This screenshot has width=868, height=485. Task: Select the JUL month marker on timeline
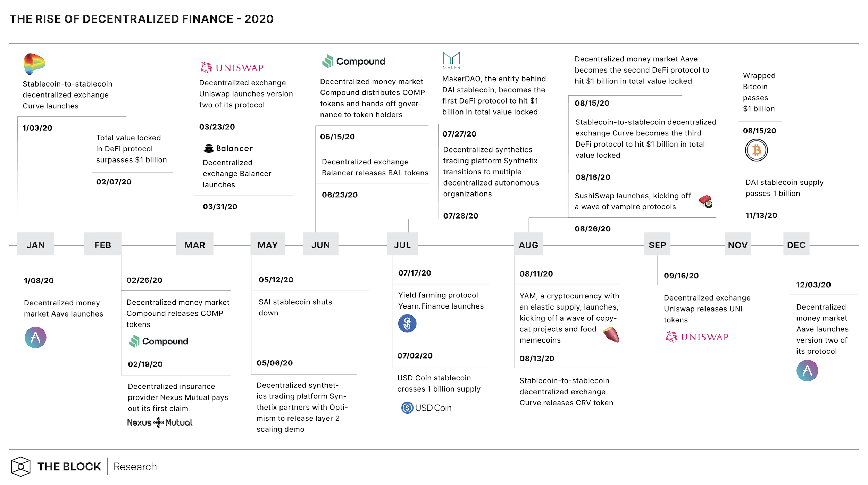402,245
